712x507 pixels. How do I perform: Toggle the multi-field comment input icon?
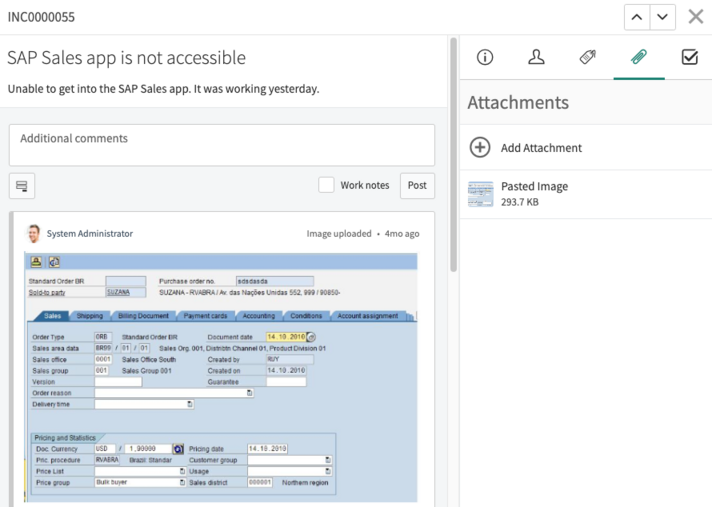coord(22,186)
